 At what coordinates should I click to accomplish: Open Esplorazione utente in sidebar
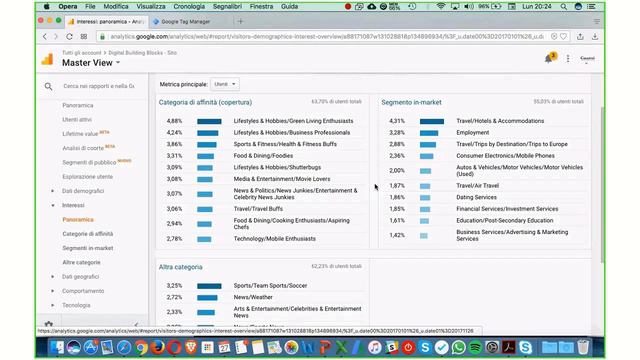pos(87,177)
